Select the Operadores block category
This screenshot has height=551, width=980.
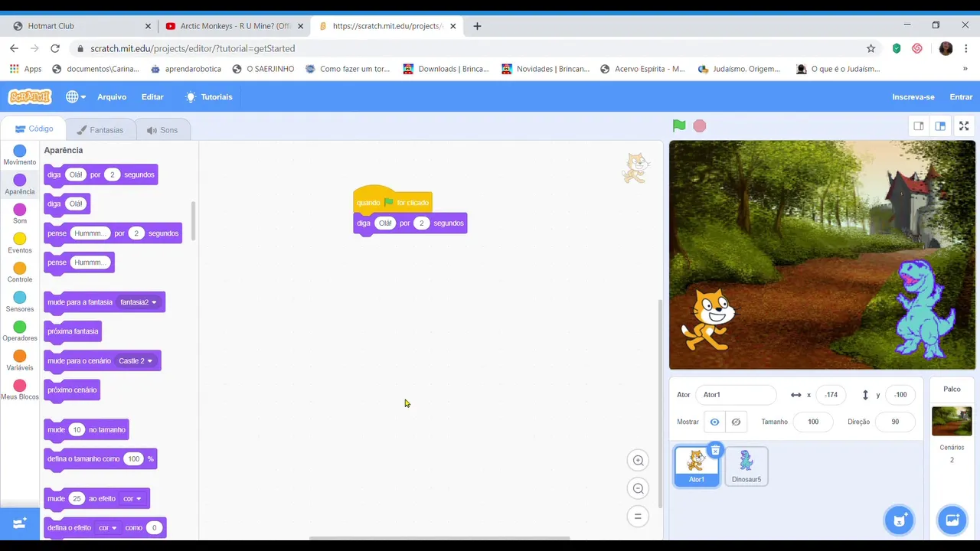click(20, 331)
